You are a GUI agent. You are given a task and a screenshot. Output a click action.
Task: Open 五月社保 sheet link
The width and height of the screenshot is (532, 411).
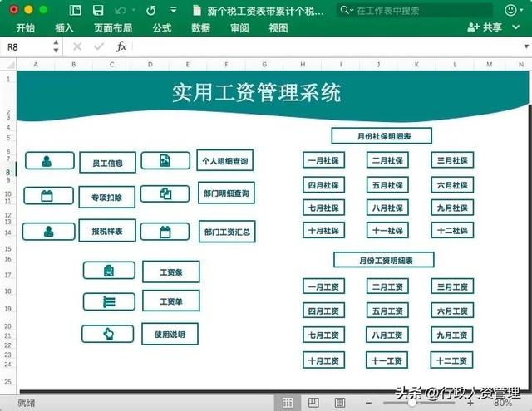[x=387, y=185]
